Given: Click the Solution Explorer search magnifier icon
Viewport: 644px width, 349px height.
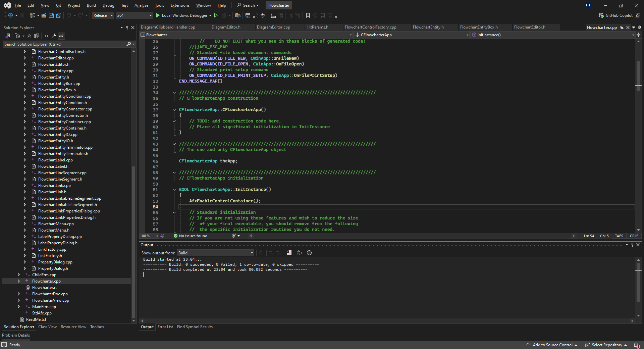Looking at the screenshot, I should click(x=128, y=44).
